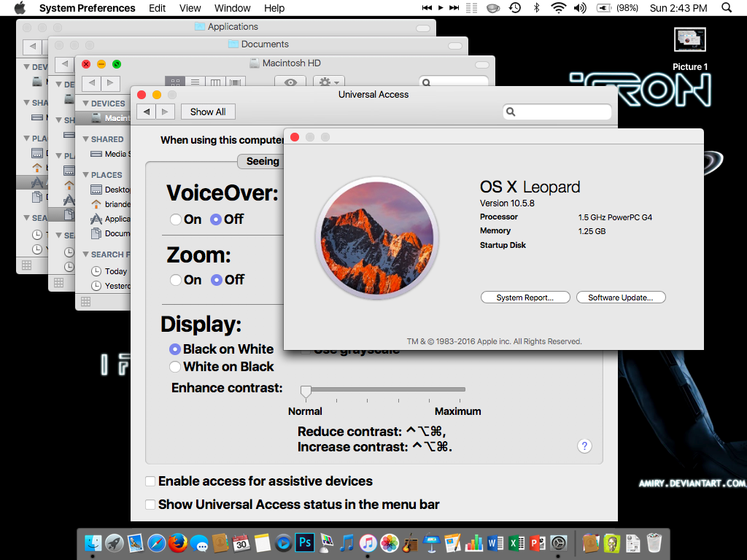The height and width of the screenshot is (560, 747).
Task: Turn Zoom On
Action: pos(176,279)
